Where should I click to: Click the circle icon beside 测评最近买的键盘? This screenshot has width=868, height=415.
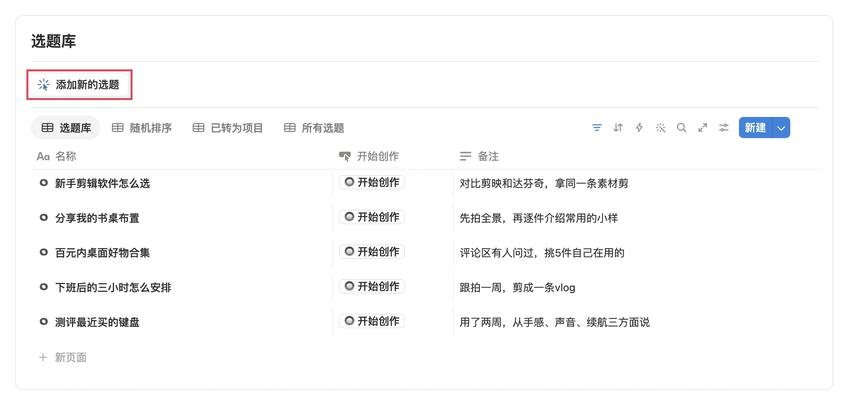coord(44,322)
